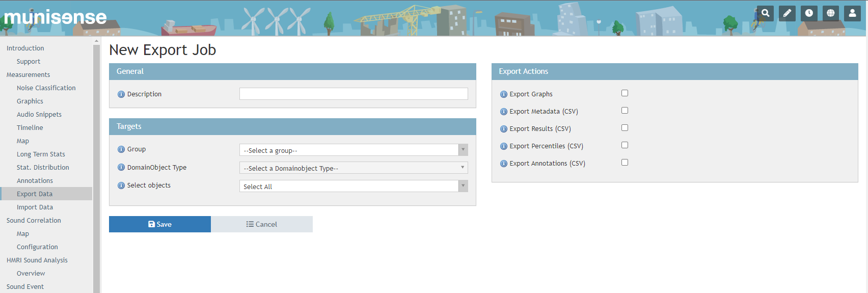This screenshot has height=293, width=868.
Task: Click the info icon beside DomainObject Type
Action: 121,168
